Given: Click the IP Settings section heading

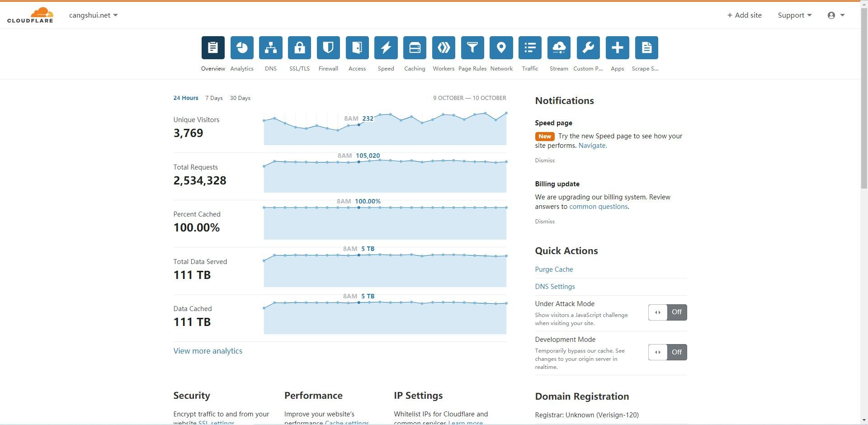Looking at the screenshot, I should pos(418,396).
